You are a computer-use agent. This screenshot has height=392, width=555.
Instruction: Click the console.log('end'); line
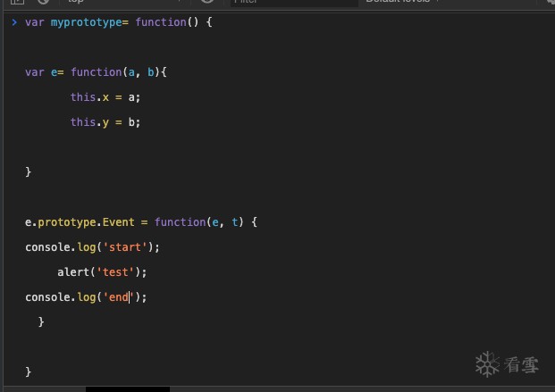(x=86, y=297)
